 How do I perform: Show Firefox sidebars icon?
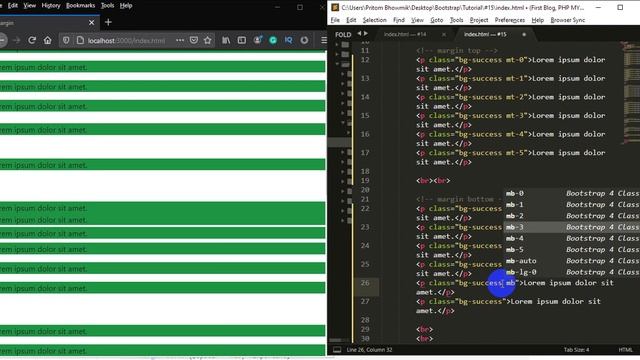[x=242, y=40]
